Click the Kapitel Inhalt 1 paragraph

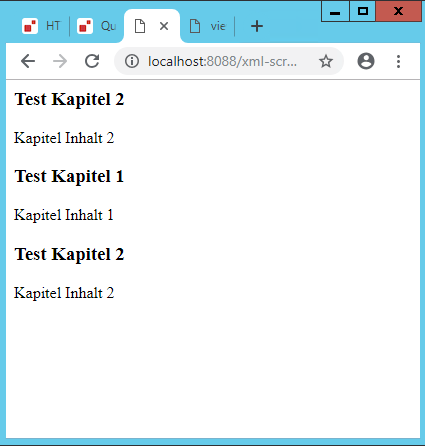point(64,215)
